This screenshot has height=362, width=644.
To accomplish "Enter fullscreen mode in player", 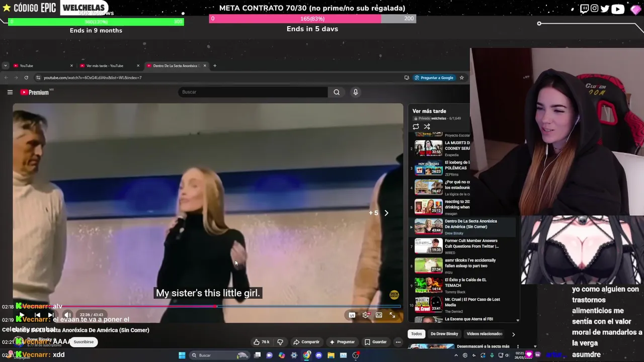I will (392, 315).
